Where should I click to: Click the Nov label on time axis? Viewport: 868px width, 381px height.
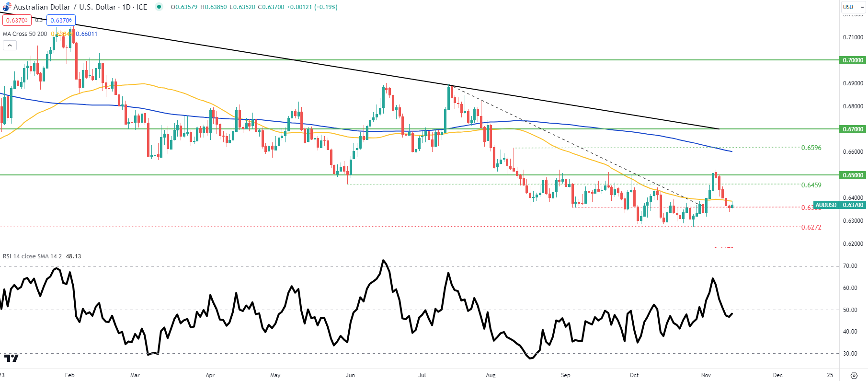pyautogui.click(x=706, y=375)
